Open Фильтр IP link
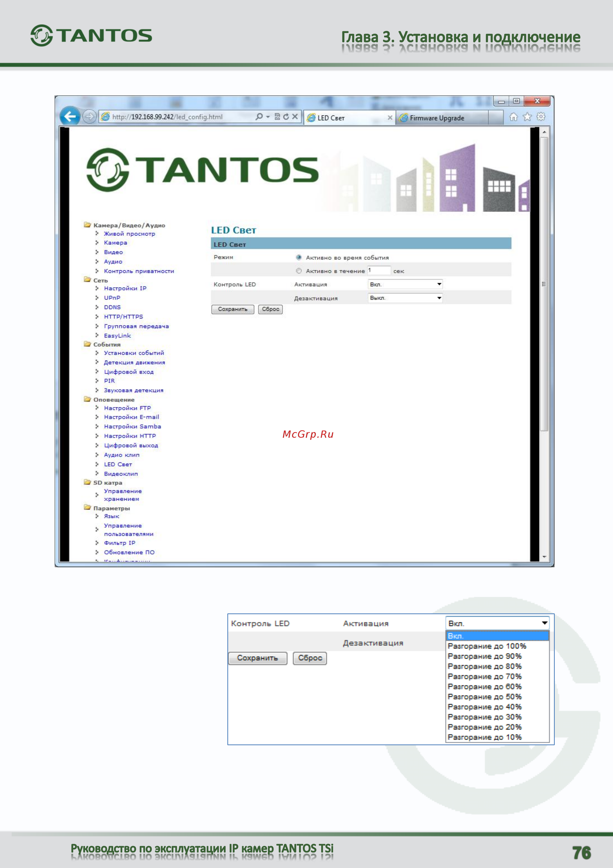 (x=119, y=543)
